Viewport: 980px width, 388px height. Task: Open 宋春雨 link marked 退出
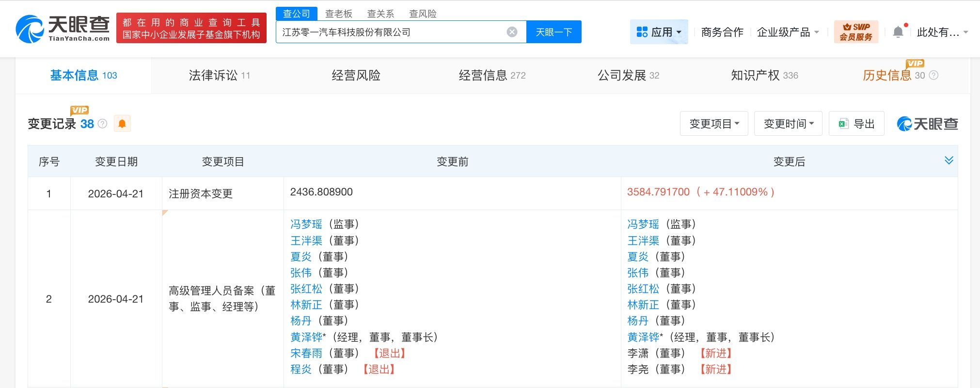(306, 353)
